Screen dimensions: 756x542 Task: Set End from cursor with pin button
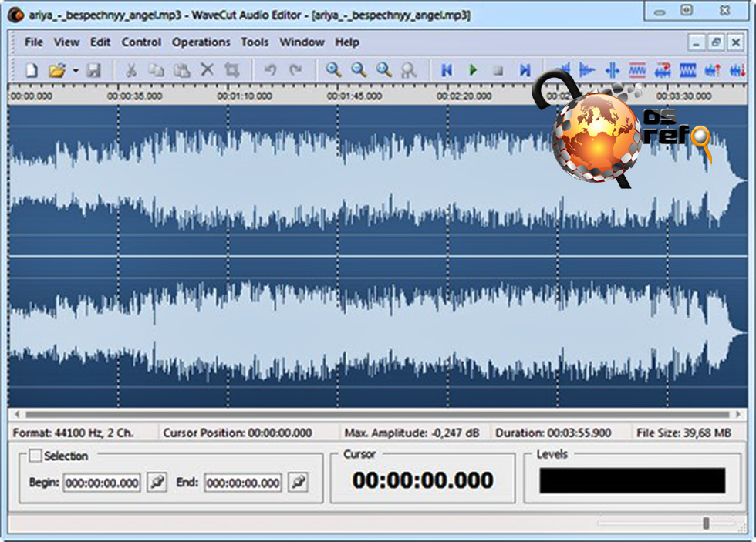click(298, 483)
